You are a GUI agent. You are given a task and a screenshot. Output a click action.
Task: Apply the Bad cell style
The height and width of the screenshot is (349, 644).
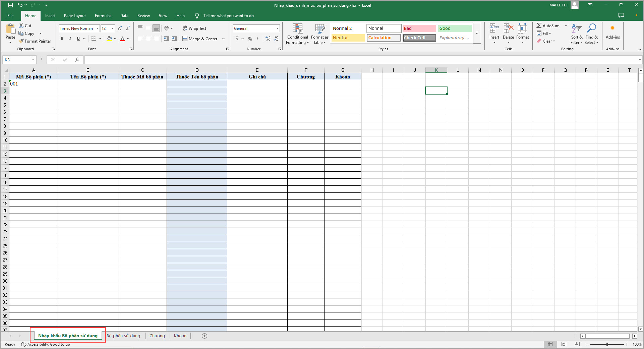419,28
